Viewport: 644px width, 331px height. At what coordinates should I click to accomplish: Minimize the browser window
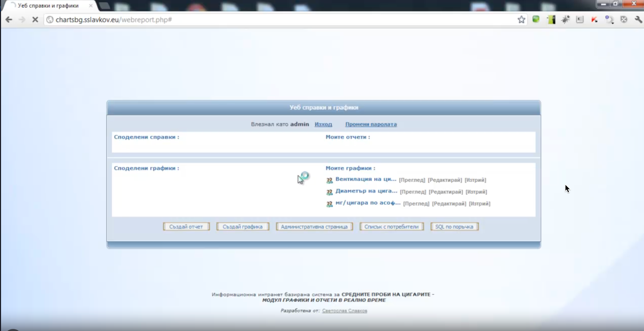coord(603,4)
